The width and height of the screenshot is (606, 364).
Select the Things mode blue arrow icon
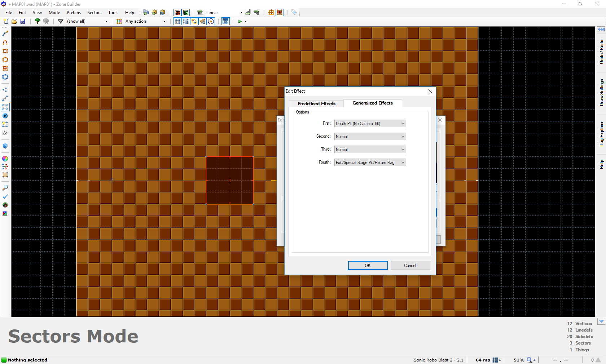click(x=5, y=116)
